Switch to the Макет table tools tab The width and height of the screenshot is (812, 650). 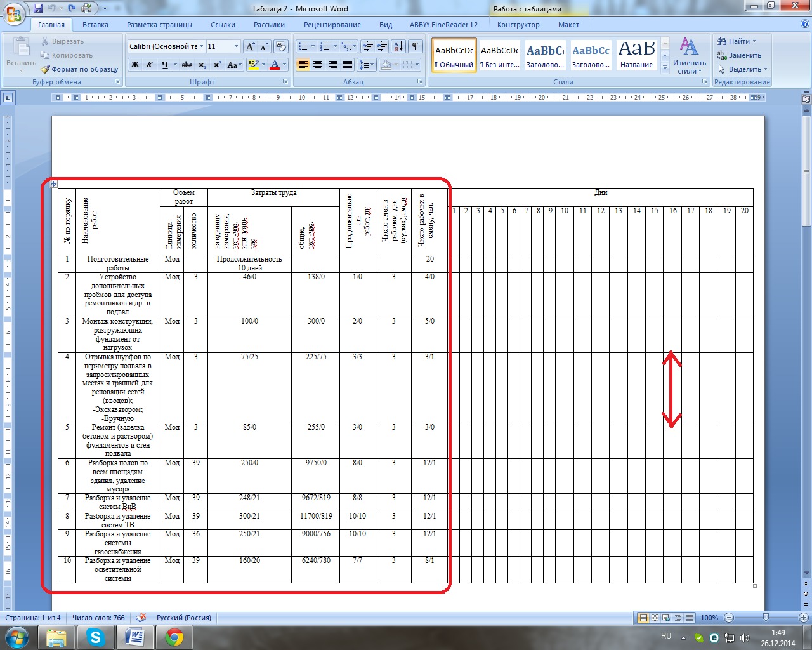[568, 25]
